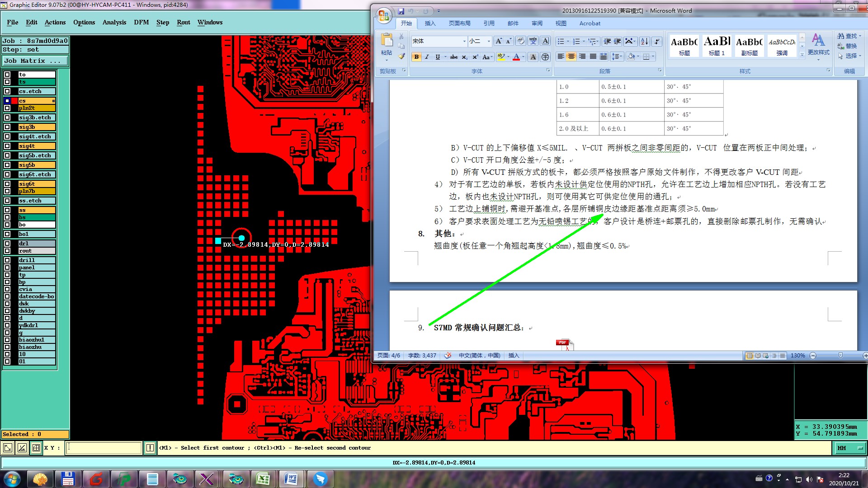Click the Excel icon in taskbar
The width and height of the screenshot is (868, 488).
pyautogui.click(x=263, y=479)
